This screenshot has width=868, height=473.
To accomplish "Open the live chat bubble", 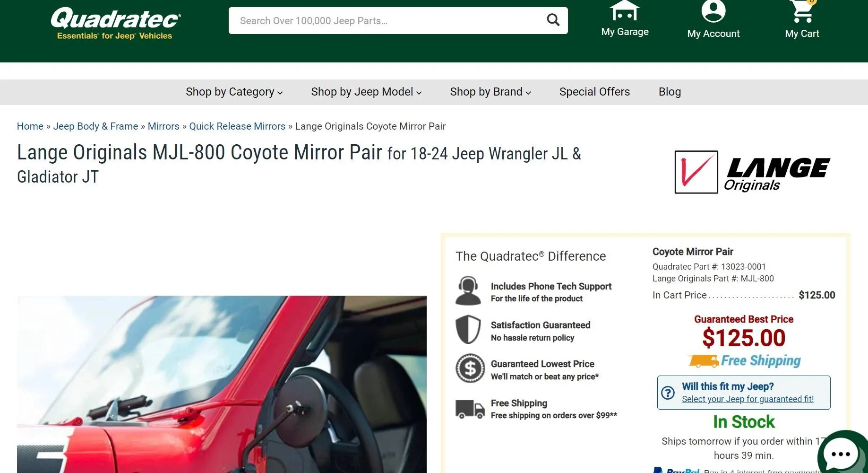I will click(x=841, y=453).
